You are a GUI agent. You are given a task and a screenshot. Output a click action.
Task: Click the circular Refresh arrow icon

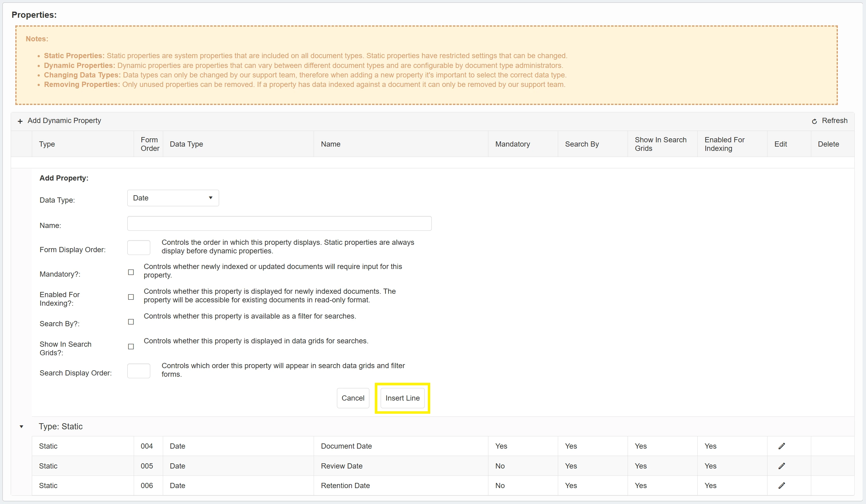[x=815, y=121]
